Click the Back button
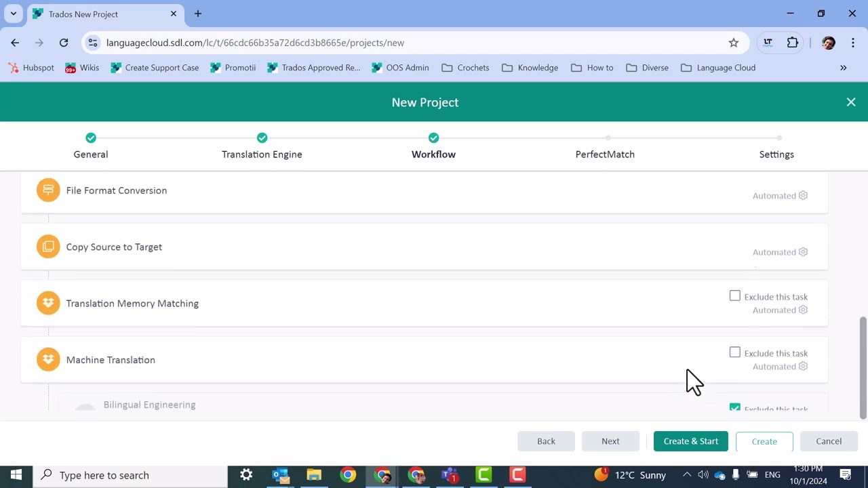Viewport: 868px width, 488px height. point(546,441)
